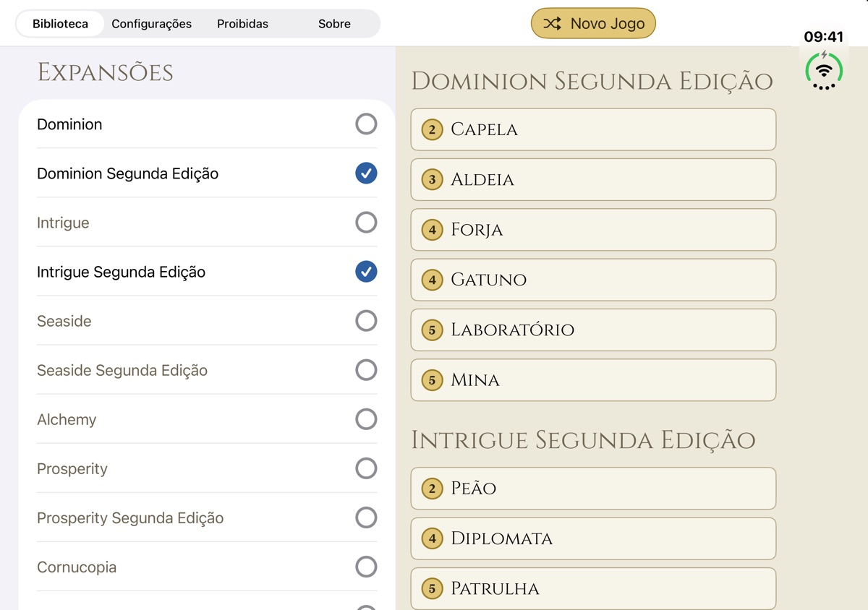The height and width of the screenshot is (610, 868).
Task: Tap the Wi-Fi status icon
Action: pos(824,70)
